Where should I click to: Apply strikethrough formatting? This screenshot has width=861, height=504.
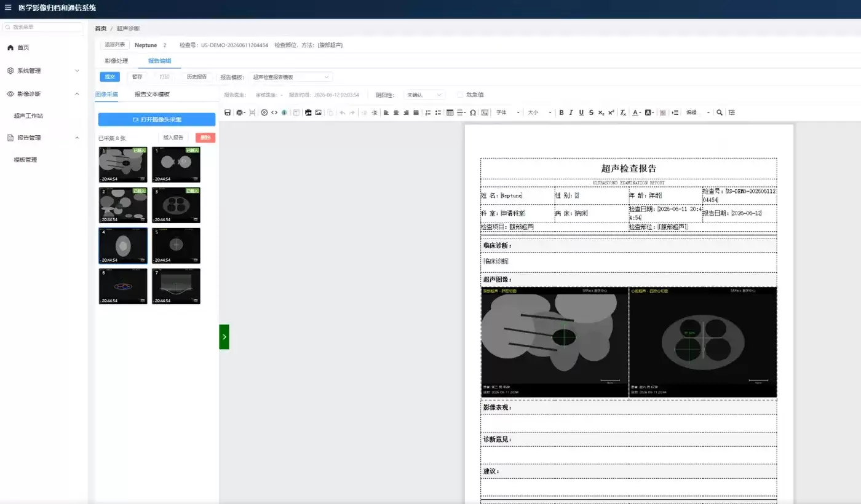591,112
